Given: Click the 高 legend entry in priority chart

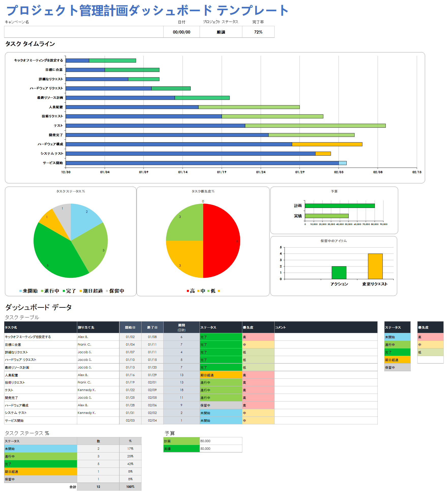Looking at the screenshot, I should [x=191, y=291].
